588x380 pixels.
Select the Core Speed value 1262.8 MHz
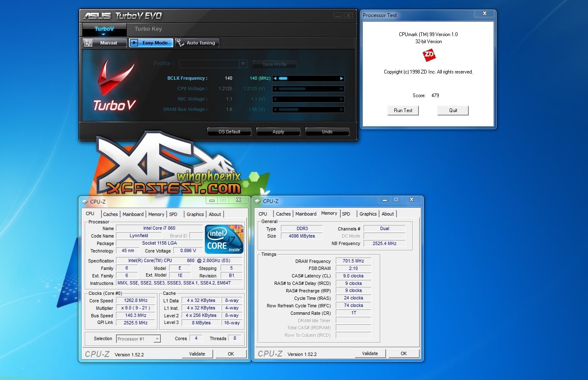(136, 300)
